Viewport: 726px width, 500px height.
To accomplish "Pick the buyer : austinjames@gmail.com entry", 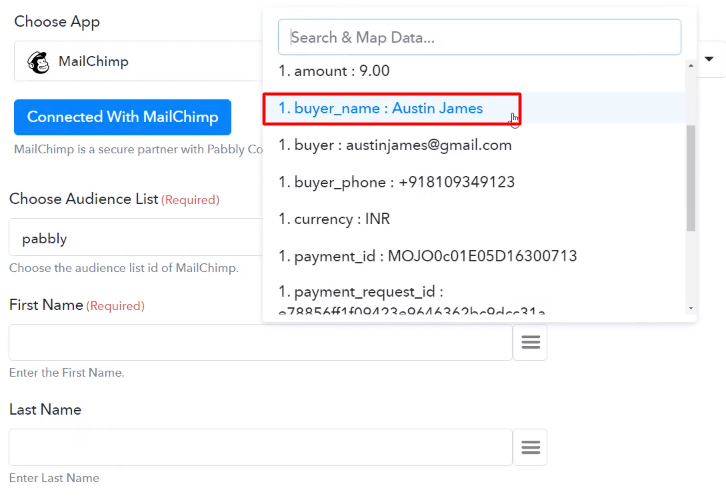I will [x=474, y=145].
